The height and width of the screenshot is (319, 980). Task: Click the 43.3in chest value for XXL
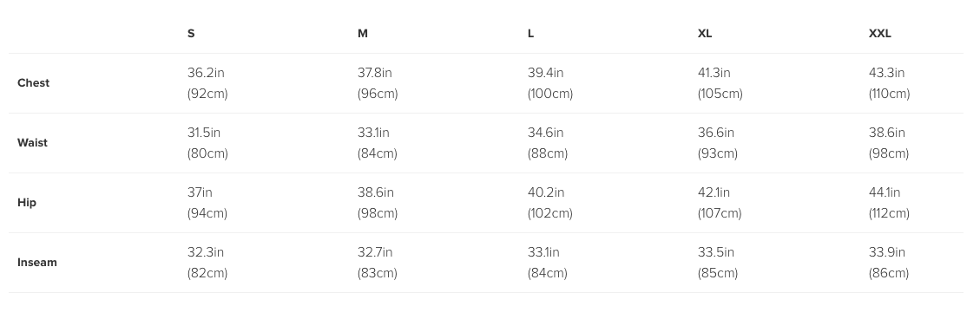[886, 73]
